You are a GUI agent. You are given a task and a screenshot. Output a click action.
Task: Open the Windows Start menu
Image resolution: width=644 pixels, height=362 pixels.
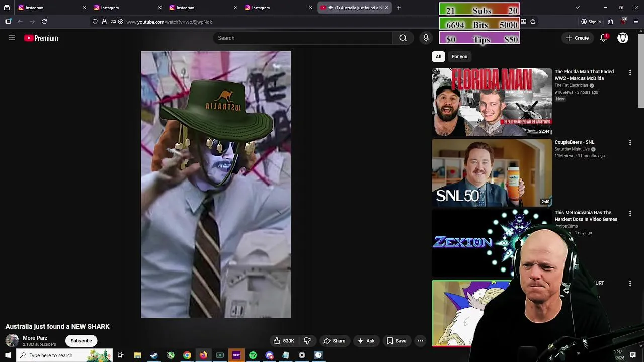click(x=8, y=355)
